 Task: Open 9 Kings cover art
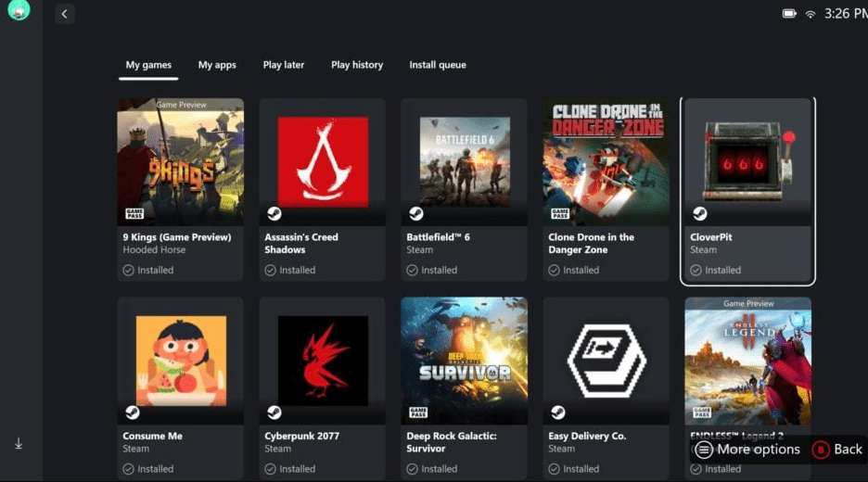(x=181, y=161)
